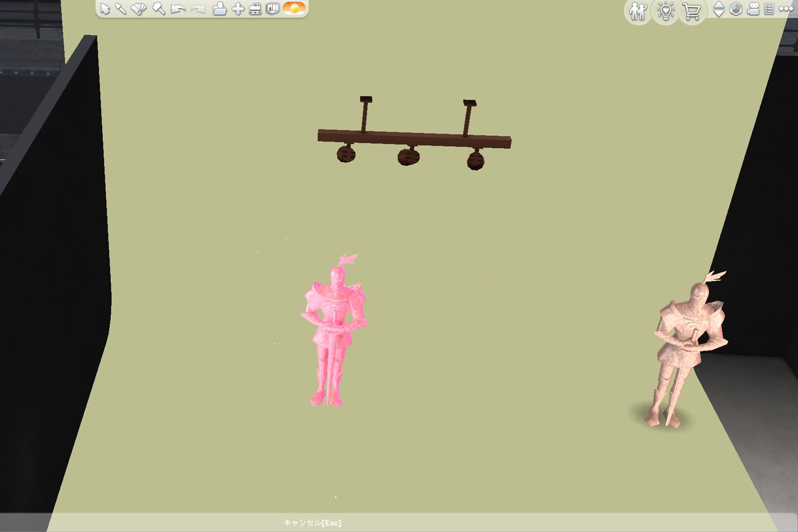
Task: Select the sledgehammer tool
Action: click(159, 8)
